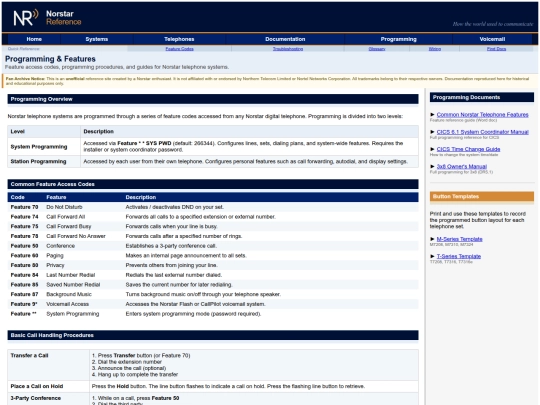The image size is (540, 405).
Task: Select the Programming menu item
Action: 398,39
